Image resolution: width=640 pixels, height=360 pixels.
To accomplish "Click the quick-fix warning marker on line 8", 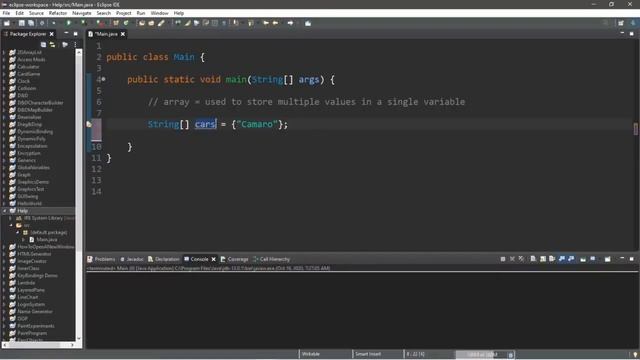I will [89, 124].
